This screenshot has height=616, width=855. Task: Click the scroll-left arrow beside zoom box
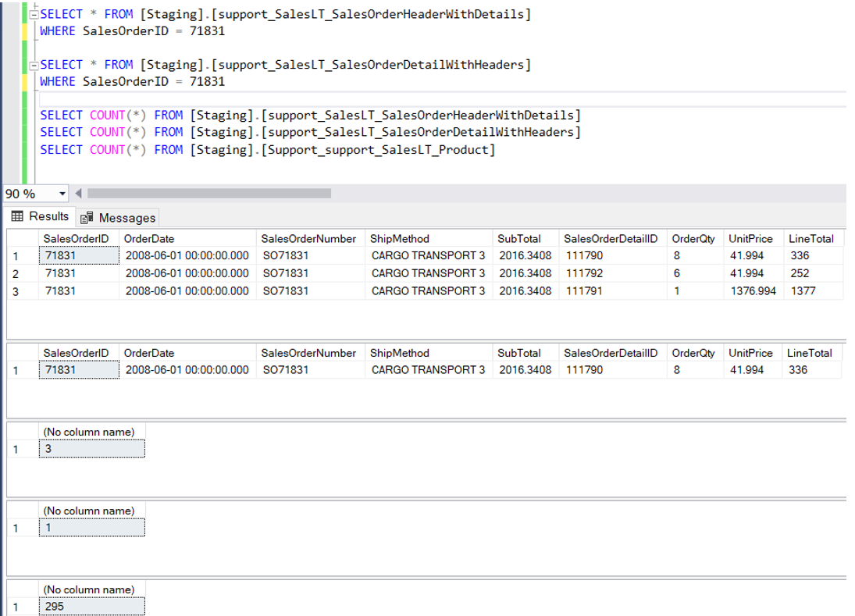tap(78, 193)
